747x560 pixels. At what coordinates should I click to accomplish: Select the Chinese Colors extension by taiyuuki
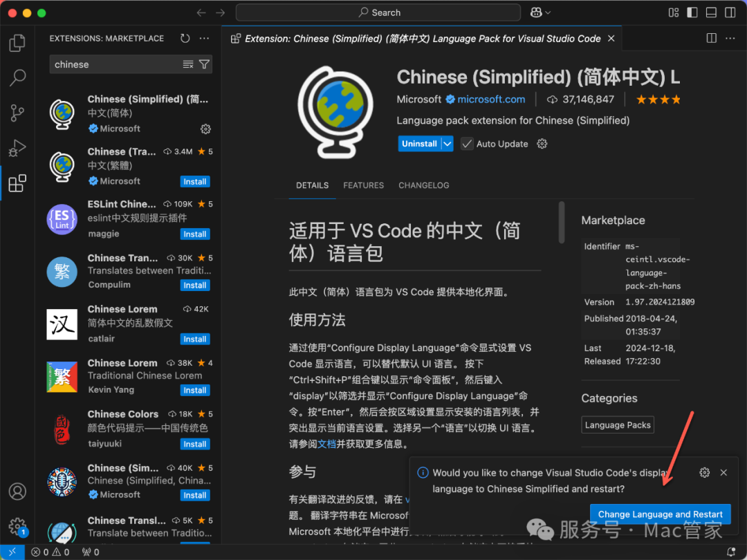pyautogui.click(x=129, y=429)
